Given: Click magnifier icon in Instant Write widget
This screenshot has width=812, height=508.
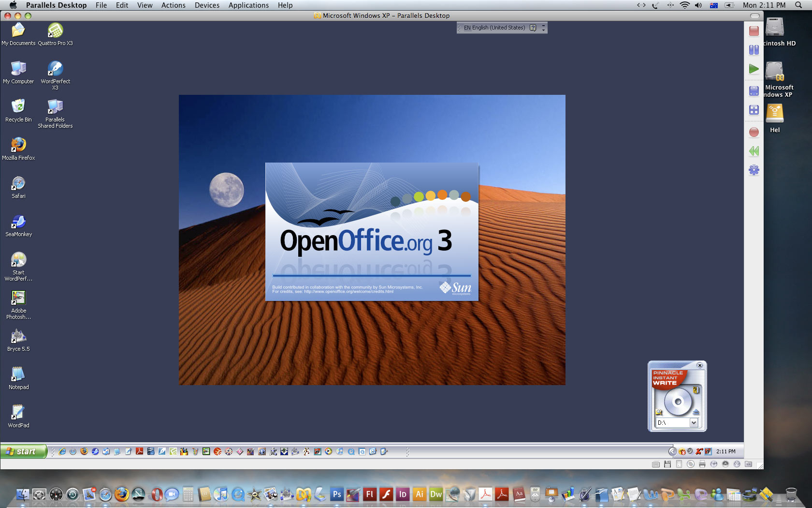Looking at the screenshot, I should pos(659,412).
